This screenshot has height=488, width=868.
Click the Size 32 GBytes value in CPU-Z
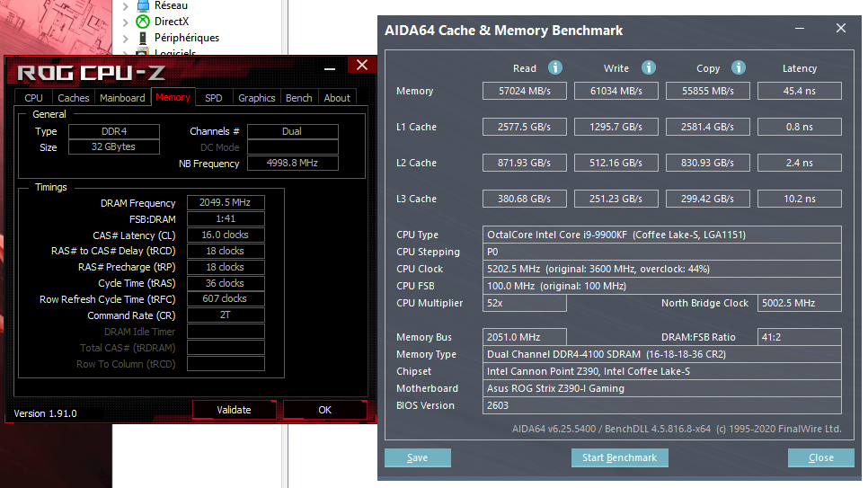point(113,146)
